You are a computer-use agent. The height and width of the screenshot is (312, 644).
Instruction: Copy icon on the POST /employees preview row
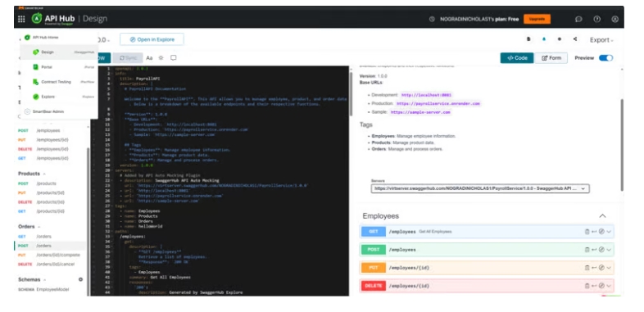[x=587, y=250]
